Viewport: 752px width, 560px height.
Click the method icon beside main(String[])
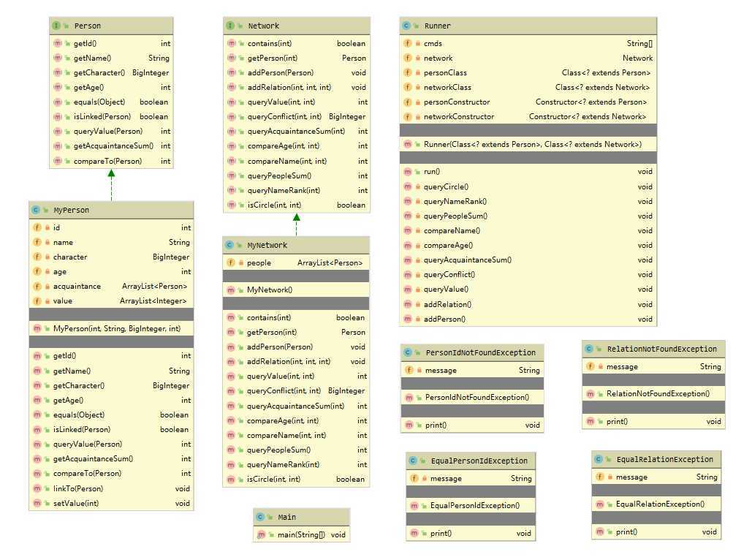(262, 534)
